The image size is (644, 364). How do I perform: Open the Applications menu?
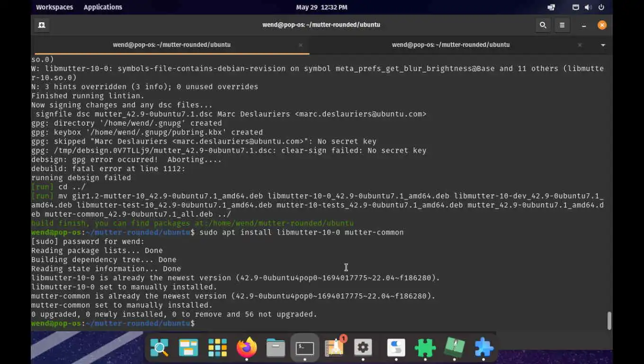tap(103, 7)
